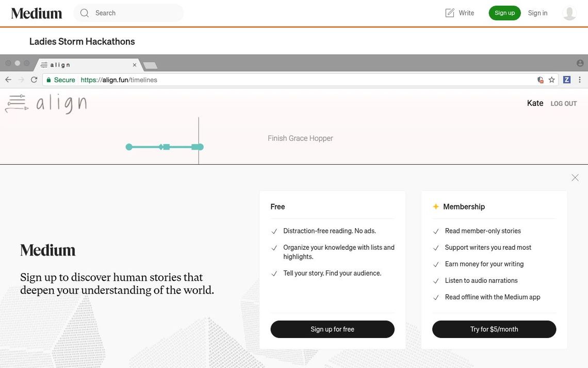588x368 pixels.
Task: Click 'Read member-only stories' text
Action: point(483,231)
